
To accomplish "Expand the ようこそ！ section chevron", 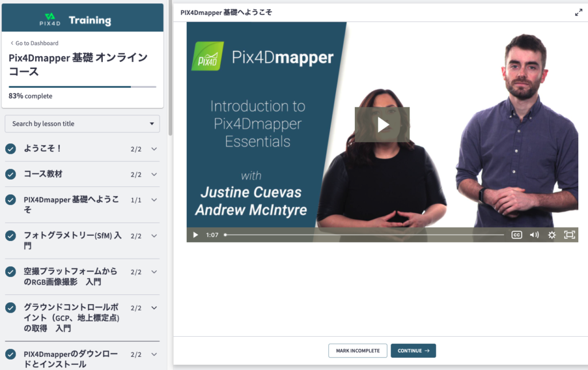I will [x=154, y=149].
